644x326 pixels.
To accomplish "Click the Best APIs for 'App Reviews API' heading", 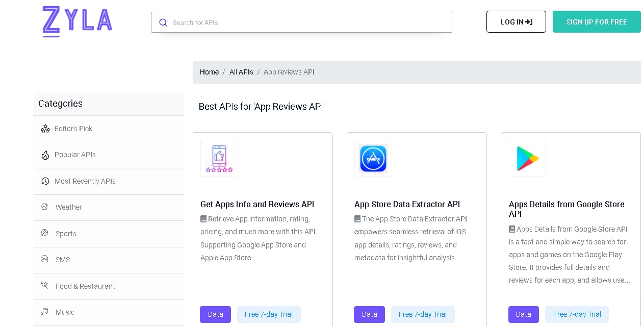I will tap(262, 107).
